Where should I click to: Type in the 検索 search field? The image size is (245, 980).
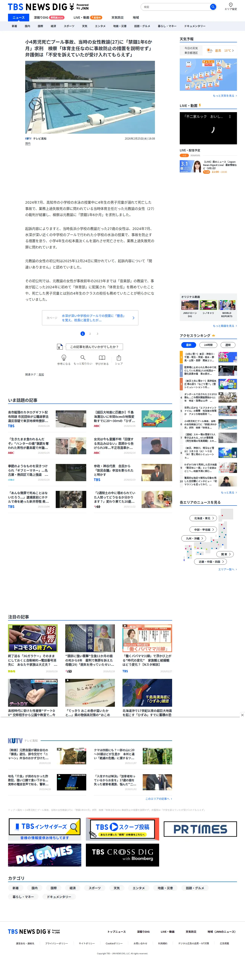tap(176, 7)
